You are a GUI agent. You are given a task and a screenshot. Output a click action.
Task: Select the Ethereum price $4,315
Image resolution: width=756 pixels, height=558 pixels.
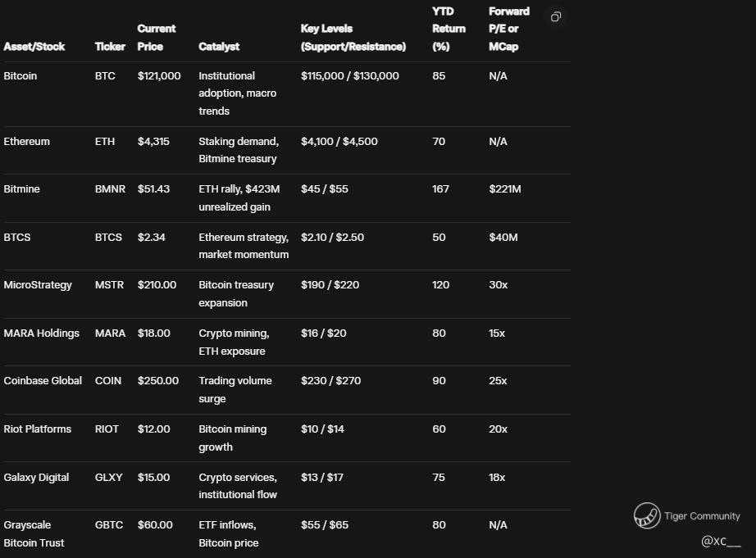[153, 142]
